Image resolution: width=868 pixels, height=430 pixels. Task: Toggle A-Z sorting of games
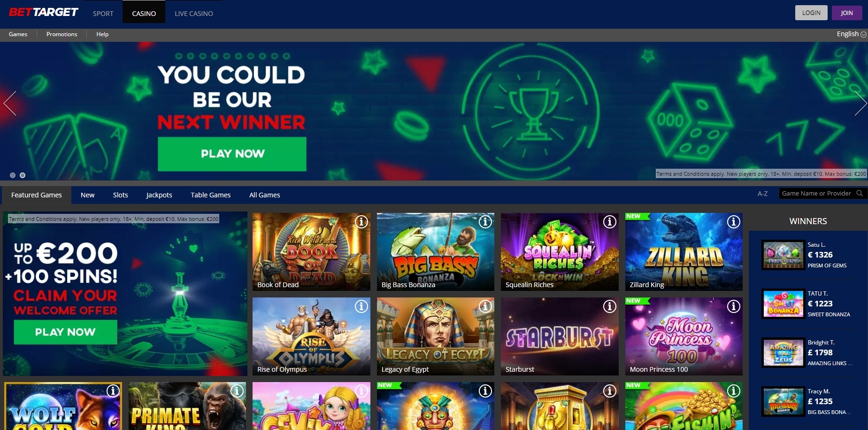tap(762, 194)
